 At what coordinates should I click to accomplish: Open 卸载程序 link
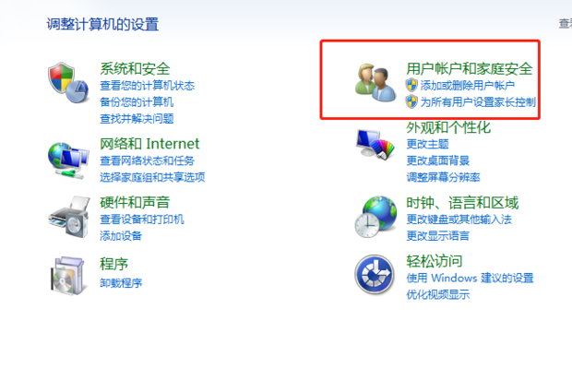coord(121,283)
